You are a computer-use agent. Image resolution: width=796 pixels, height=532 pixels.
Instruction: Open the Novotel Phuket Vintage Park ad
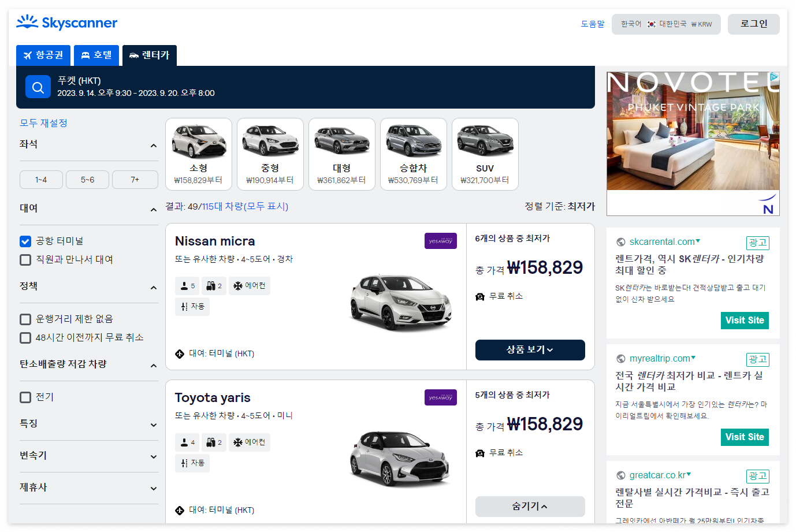point(693,144)
